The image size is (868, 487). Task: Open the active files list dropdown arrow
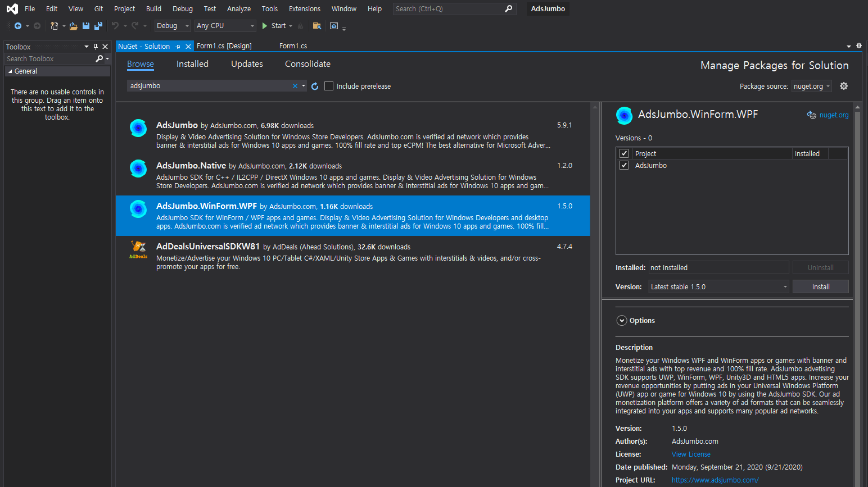click(x=849, y=46)
